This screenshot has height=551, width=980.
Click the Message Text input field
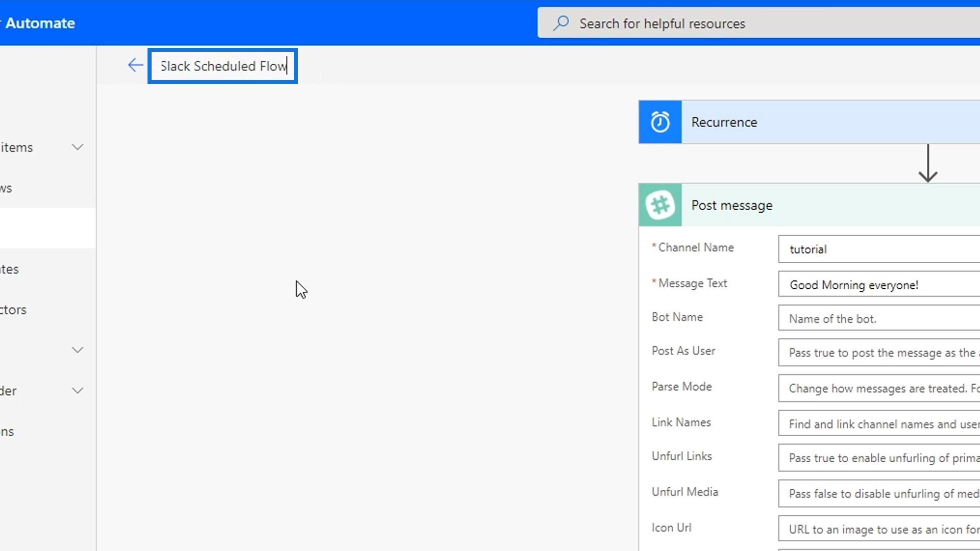(878, 285)
